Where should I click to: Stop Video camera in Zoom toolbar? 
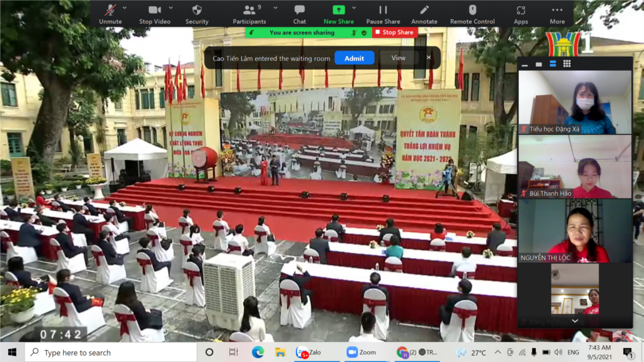154,14
